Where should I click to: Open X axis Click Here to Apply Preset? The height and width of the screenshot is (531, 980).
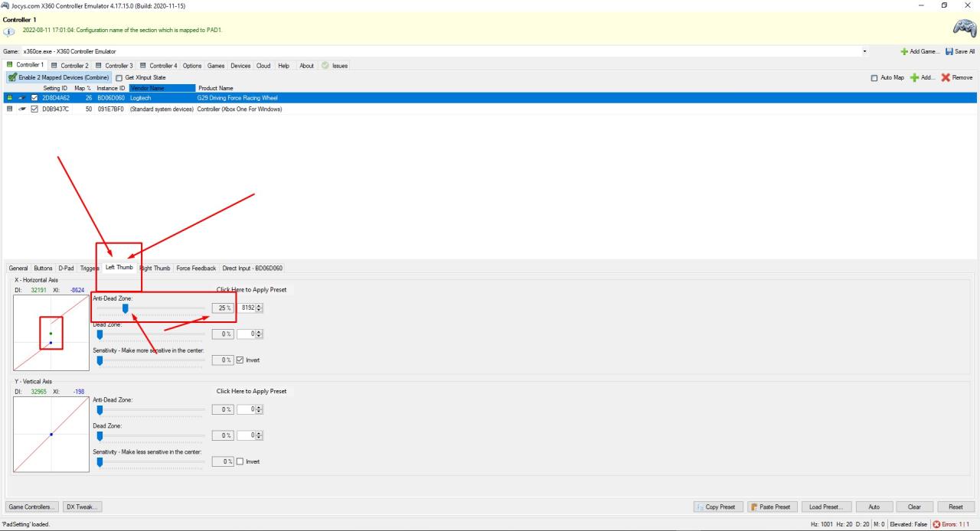tap(251, 290)
